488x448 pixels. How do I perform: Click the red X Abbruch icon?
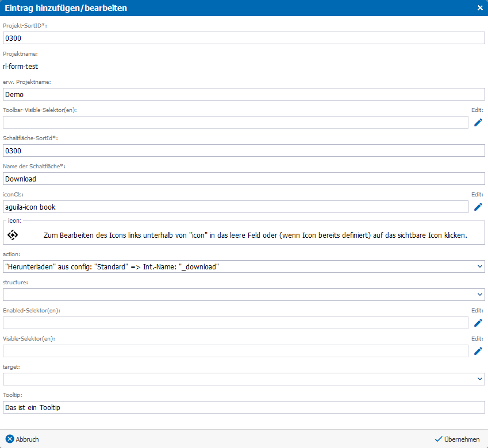[x=10, y=439]
